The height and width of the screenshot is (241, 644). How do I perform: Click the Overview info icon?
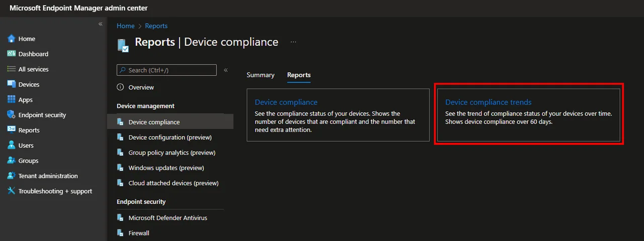pos(120,87)
